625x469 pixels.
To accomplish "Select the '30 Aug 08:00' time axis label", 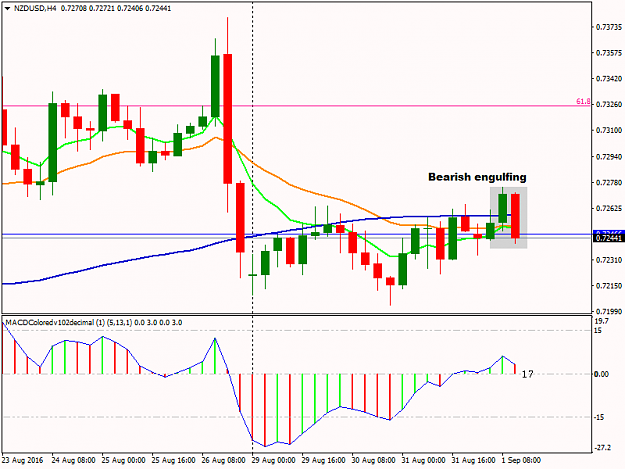I will 373,460.
